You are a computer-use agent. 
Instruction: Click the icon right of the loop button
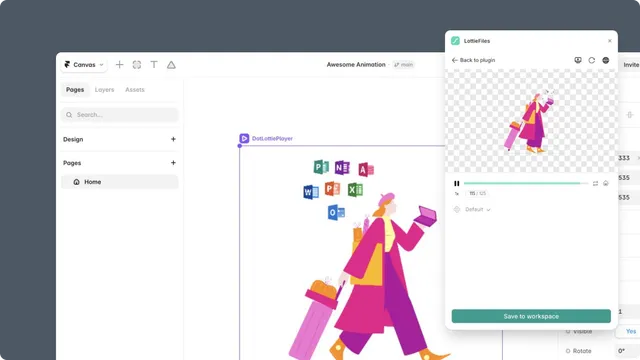coord(606,184)
